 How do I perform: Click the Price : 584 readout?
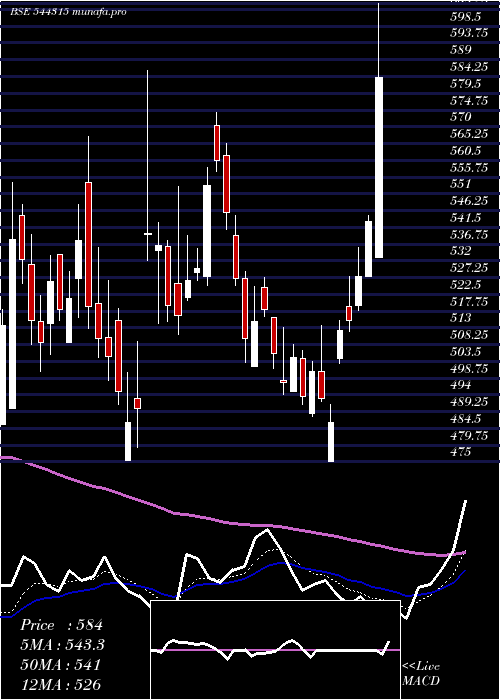(61, 625)
